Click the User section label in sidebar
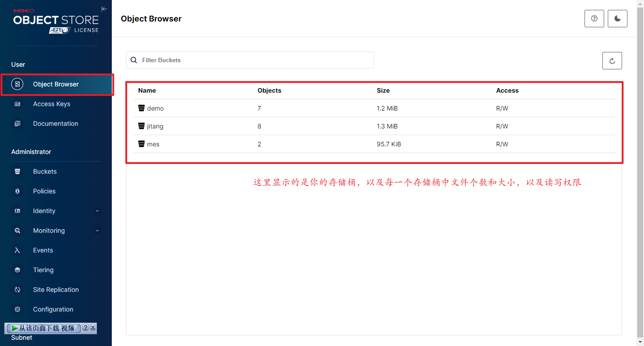The width and height of the screenshot is (644, 346). click(x=18, y=64)
